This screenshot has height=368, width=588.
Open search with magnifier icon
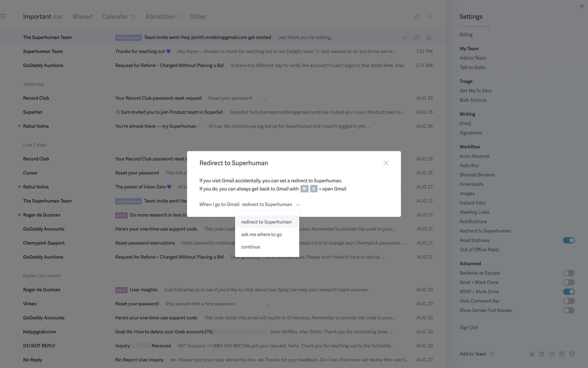click(429, 16)
